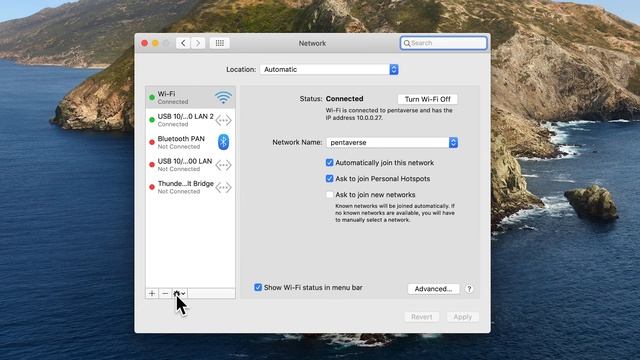The image size is (640, 360).
Task: Open the Location dropdown set to Automatic
Action: click(329, 69)
